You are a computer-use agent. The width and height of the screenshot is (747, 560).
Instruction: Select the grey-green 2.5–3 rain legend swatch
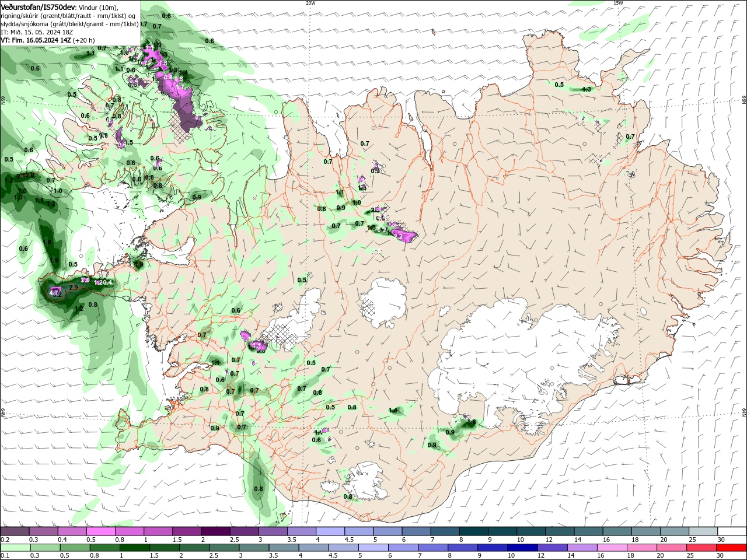[x=224, y=548]
